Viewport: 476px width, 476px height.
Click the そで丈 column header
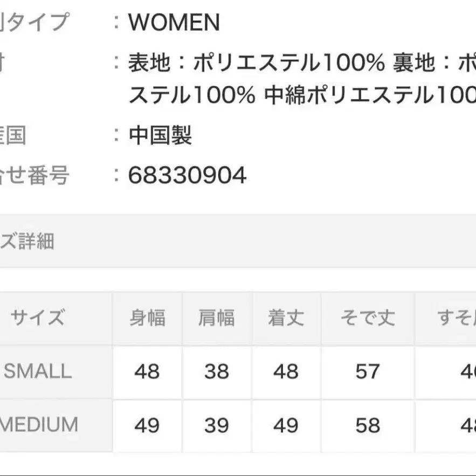(368, 318)
